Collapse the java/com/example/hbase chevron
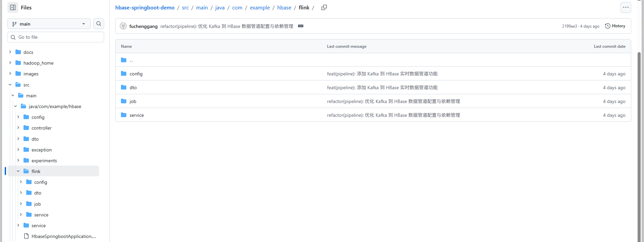Image resolution: width=644 pixels, height=242 pixels. click(15, 106)
